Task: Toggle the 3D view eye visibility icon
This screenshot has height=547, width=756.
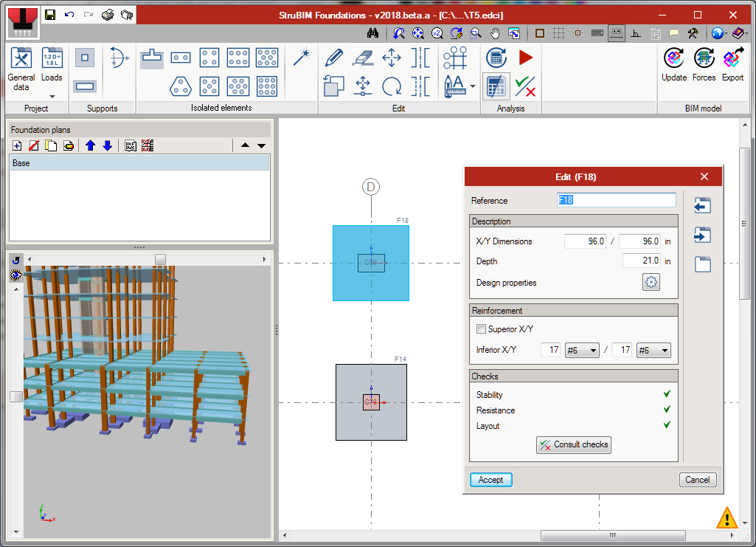Action: (16, 275)
